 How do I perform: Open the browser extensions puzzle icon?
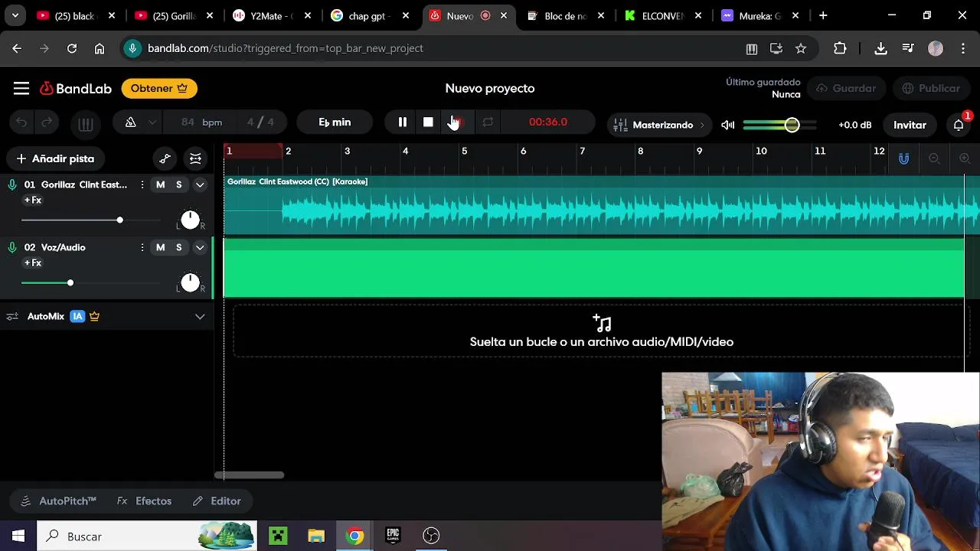pos(840,48)
